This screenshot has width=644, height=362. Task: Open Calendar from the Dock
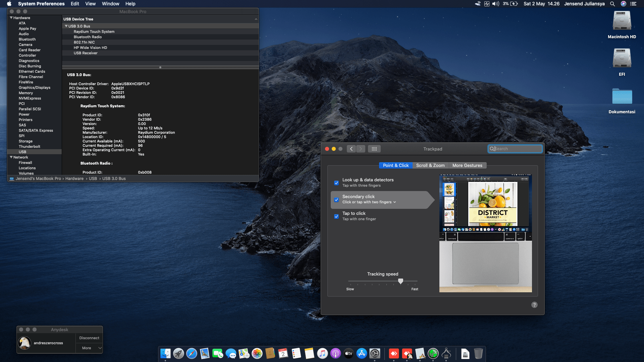coord(283,353)
